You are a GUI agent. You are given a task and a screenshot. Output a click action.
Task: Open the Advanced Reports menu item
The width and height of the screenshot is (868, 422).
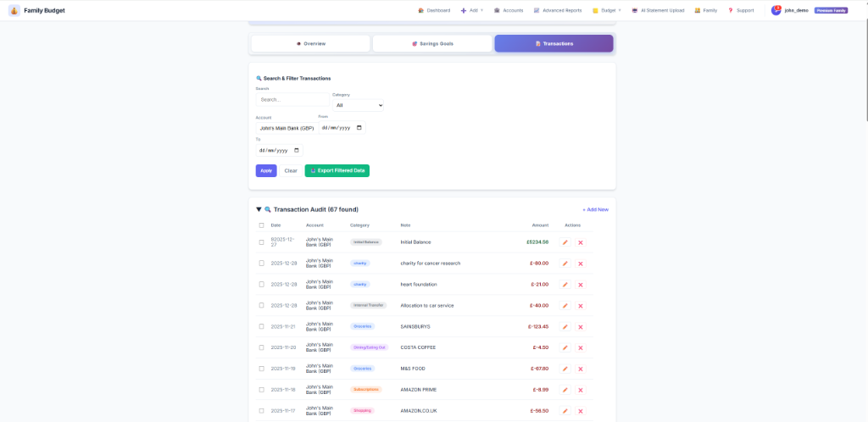[x=558, y=10]
